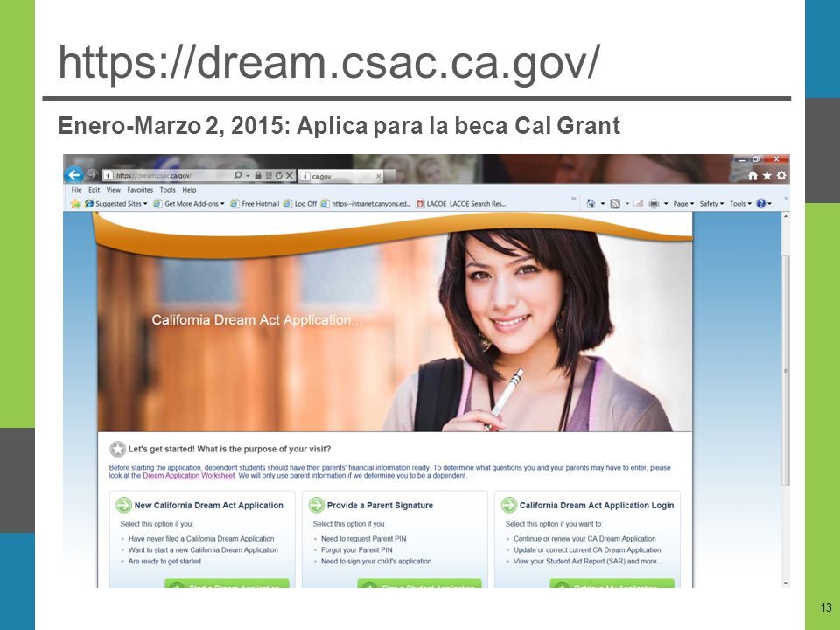Open browser settings gear icon
840x630 pixels.
(x=781, y=175)
